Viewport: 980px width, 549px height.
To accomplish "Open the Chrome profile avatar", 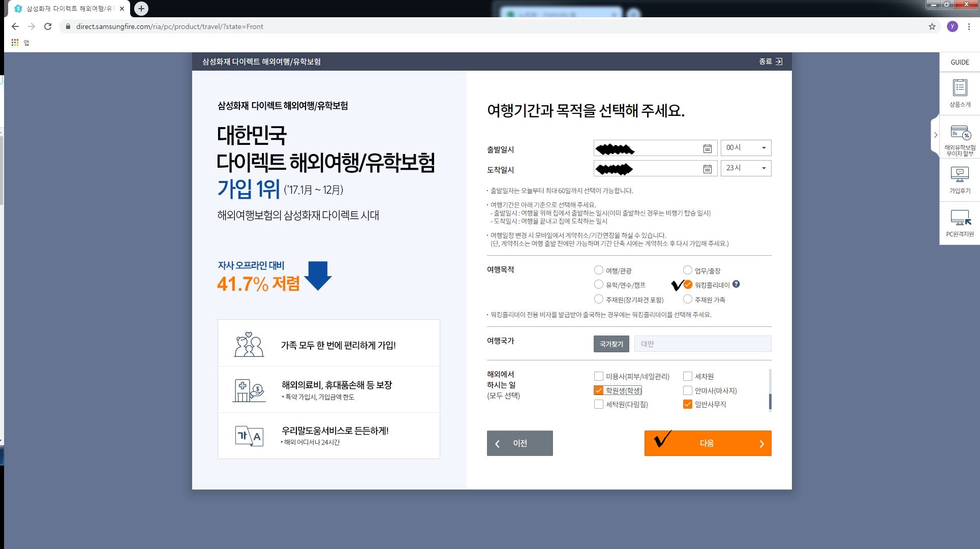I will pos(953,26).
